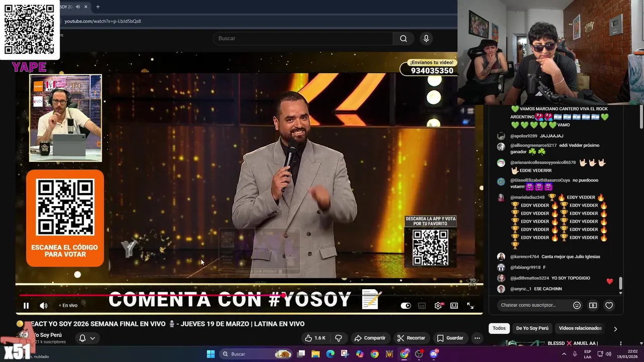Dislike the video with thumbs down
The width and height of the screenshot is (644, 362).
(339, 338)
